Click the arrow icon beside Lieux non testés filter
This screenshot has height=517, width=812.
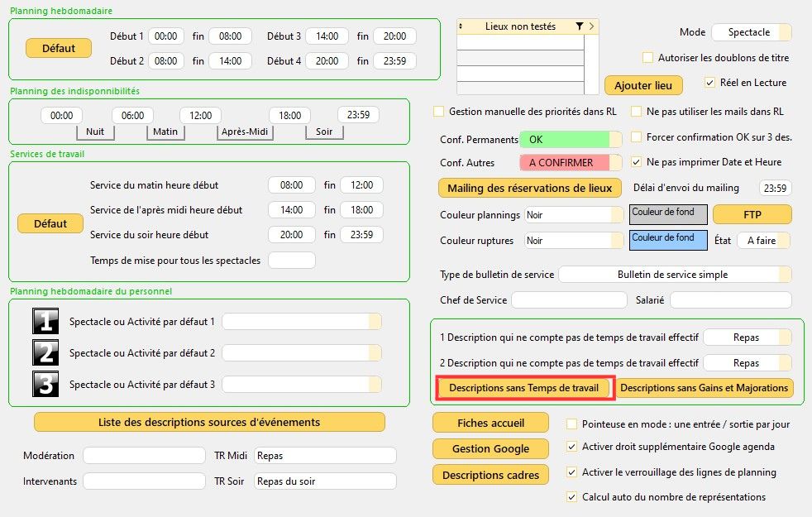tap(591, 26)
